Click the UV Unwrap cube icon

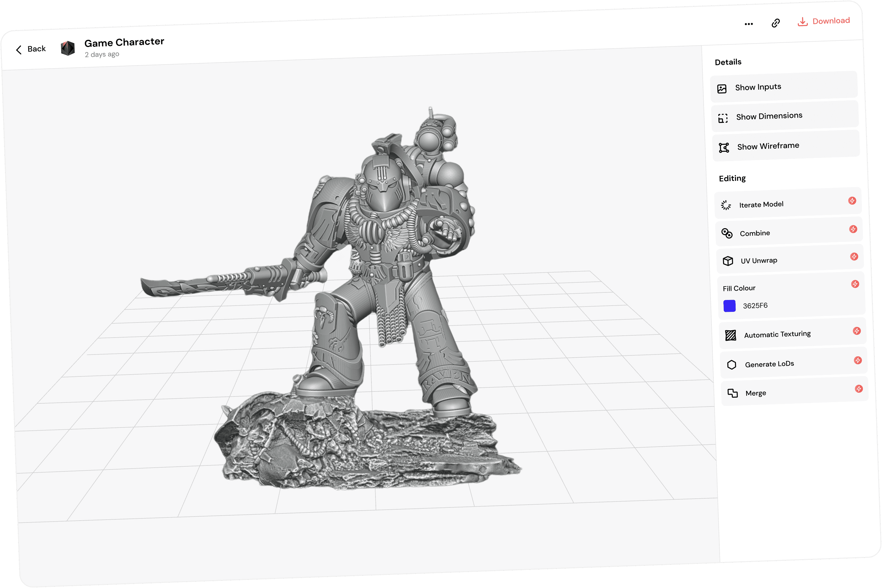click(x=728, y=261)
